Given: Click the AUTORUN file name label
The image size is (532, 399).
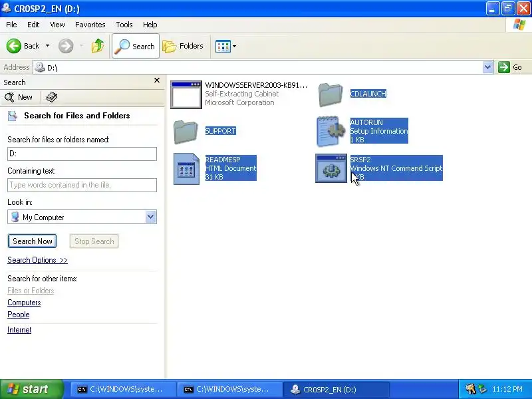Looking at the screenshot, I should tap(366, 122).
